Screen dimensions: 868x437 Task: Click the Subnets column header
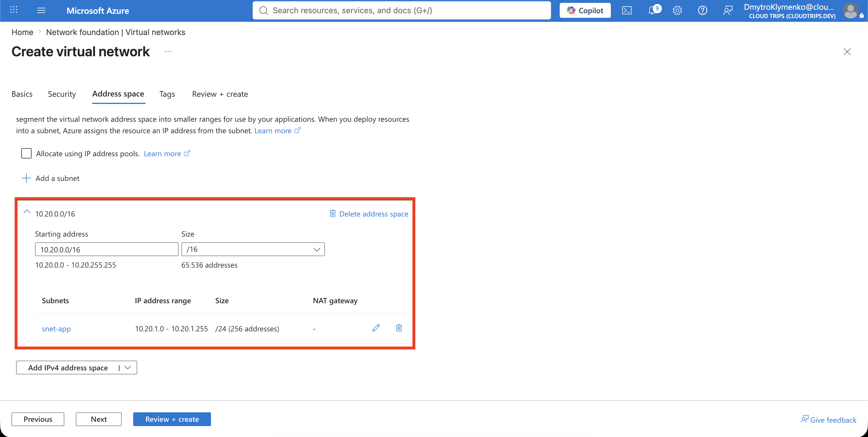point(55,301)
